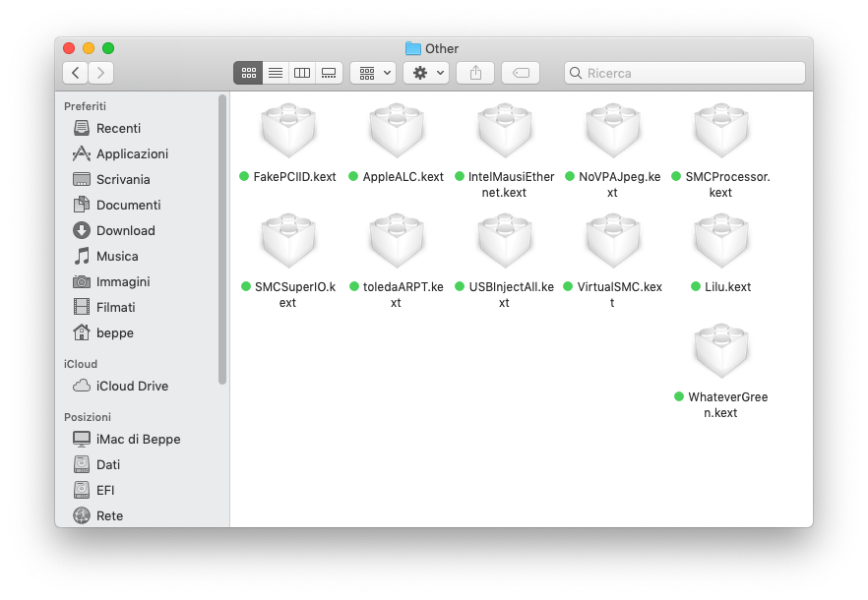The width and height of the screenshot is (868, 600).
Task: Select the AppleALC.kext file icon
Action: 397,131
